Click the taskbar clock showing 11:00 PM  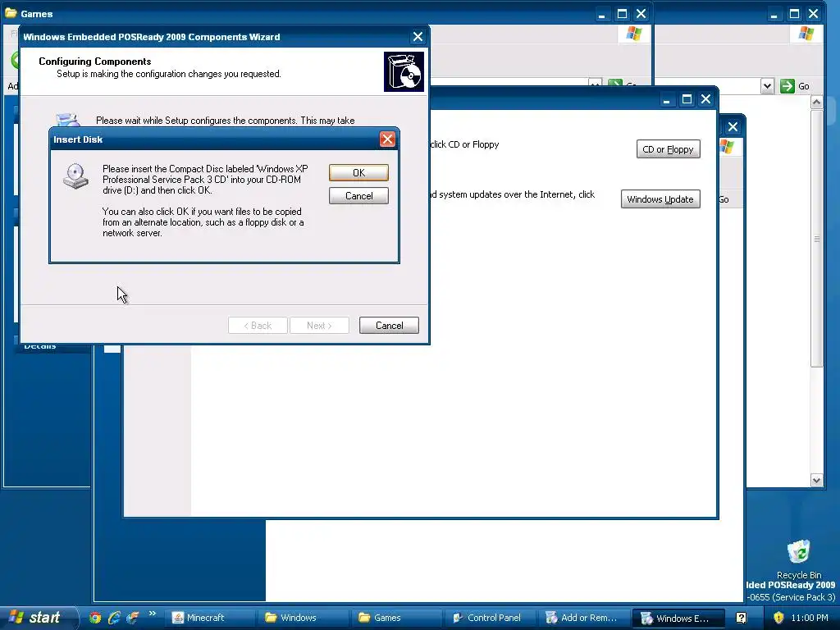[810, 618]
